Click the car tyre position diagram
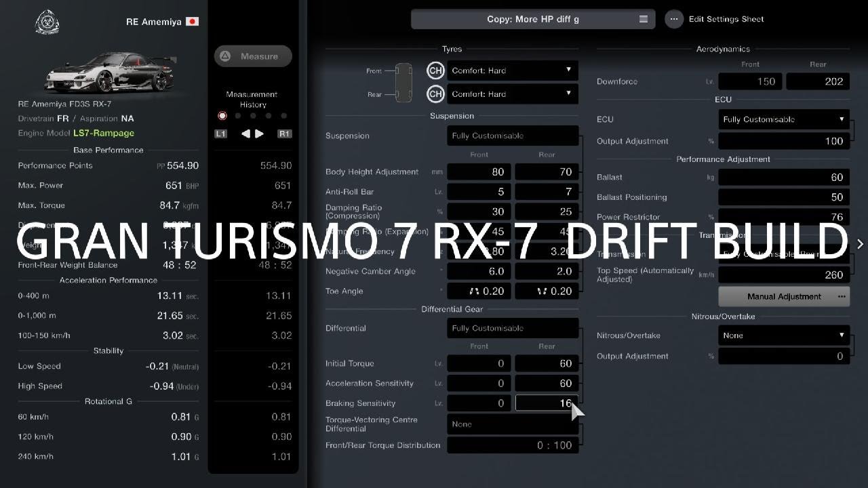Viewport: 868px width, 488px height. pyautogui.click(x=403, y=82)
